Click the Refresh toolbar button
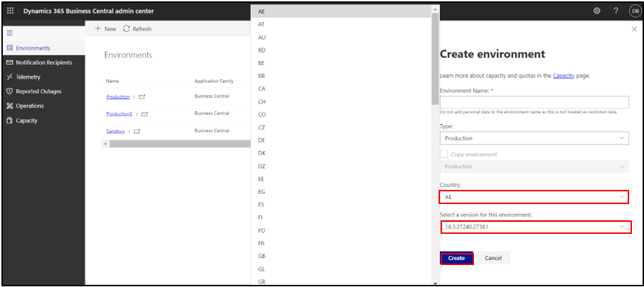Screen dimensions: 644x287 click(x=137, y=29)
